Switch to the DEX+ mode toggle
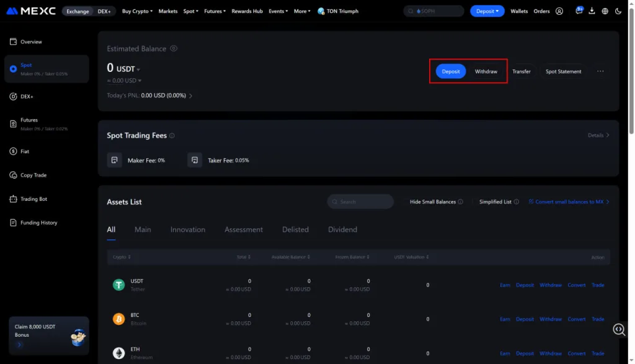635x364 pixels. point(104,11)
